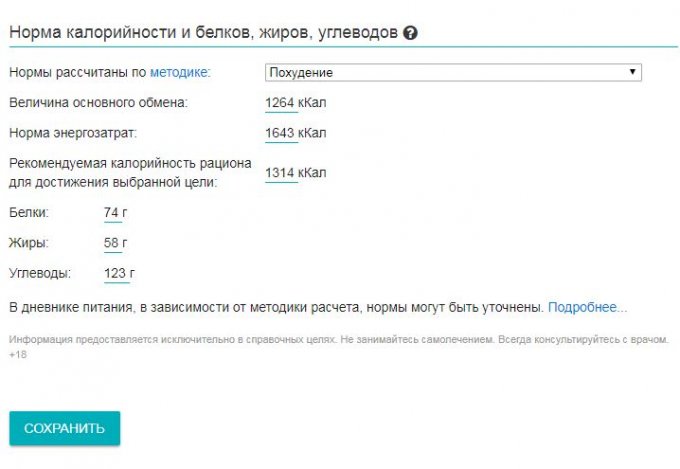Click the "Рекомендуемая калорийность рациона" label

pyautogui.click(x=130, y=163)
